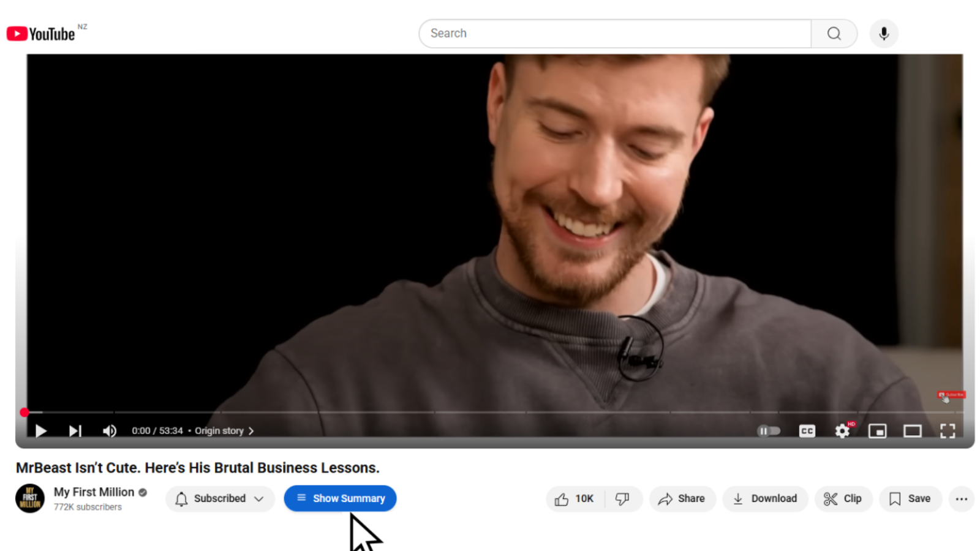Open miniplayer mode
Viewport: 980px width, 551px height.
pyautogui.click(x=877, y=431)
